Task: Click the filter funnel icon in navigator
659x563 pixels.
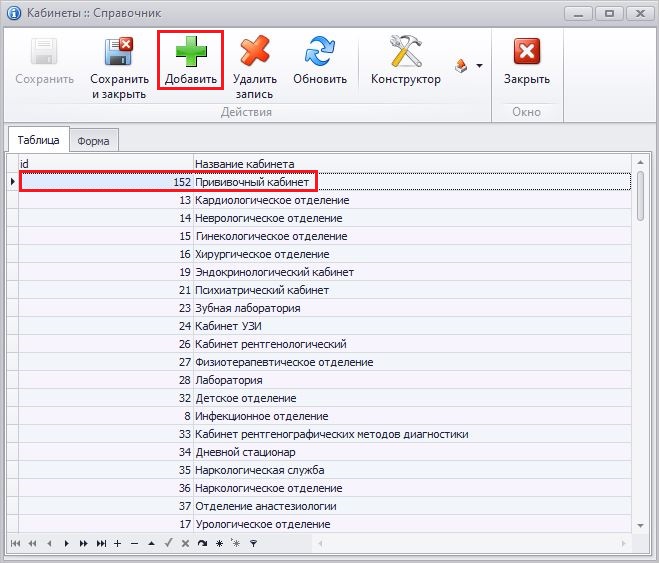Action: pyautogui.click(x=253, y=543)
